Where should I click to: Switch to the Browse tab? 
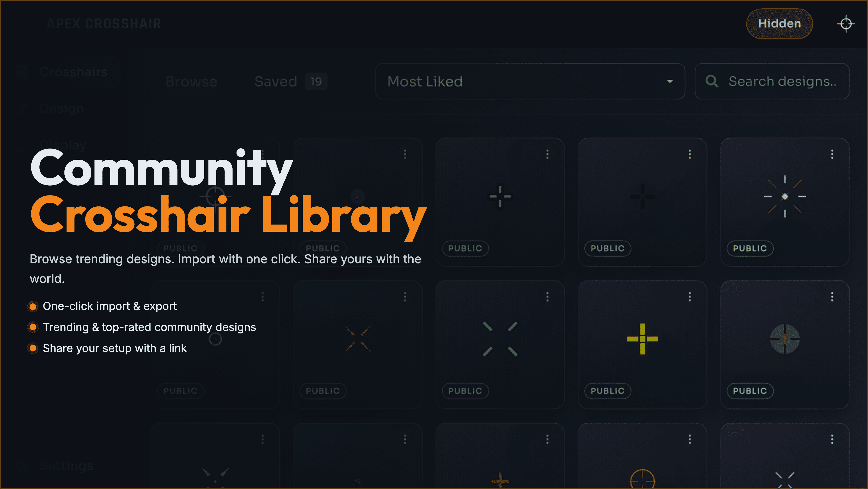pos(191,81)
